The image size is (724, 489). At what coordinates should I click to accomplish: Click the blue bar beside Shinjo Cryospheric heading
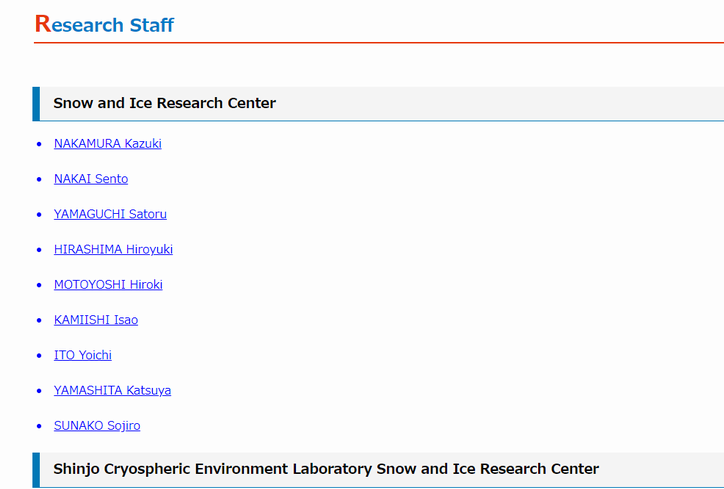pyautogui.click(x=36, y=470)
